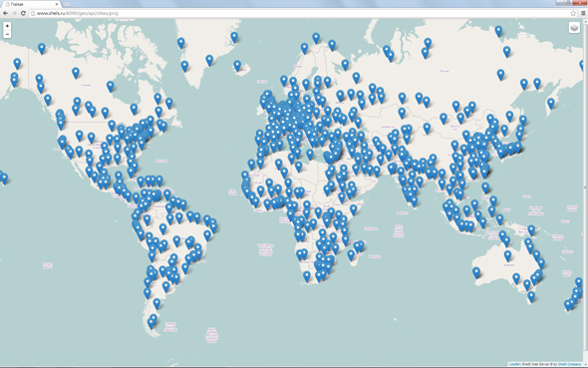The height and width of the screenshot is (368, 588).
Task: Bookmark this page with the star icon
Action: coord(573,13)
